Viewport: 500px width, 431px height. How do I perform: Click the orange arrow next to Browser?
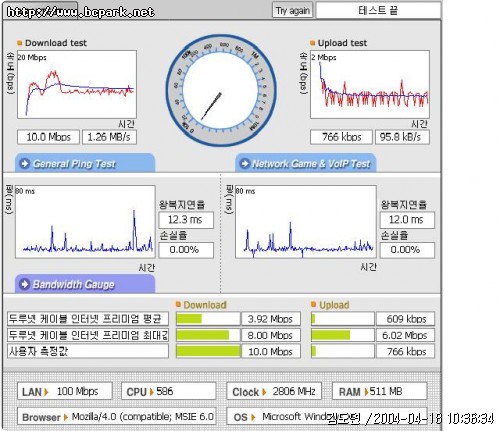(66, 417)
